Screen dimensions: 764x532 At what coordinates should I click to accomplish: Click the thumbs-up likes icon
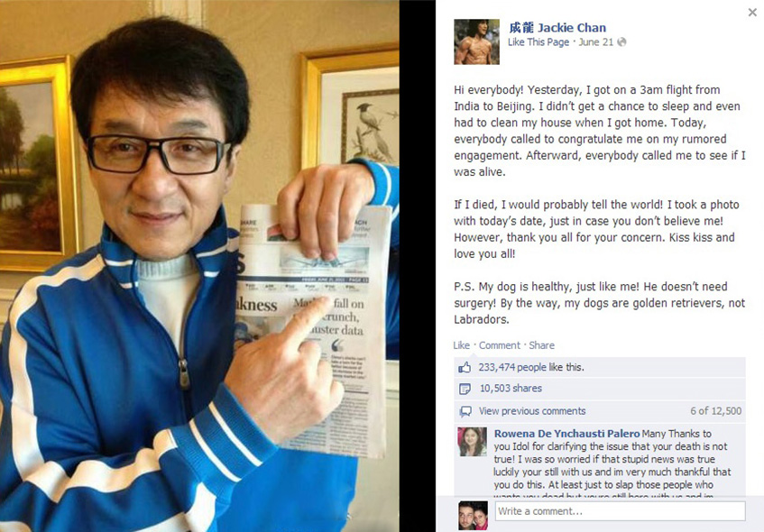pyautogui.click(x=465, y=367)
